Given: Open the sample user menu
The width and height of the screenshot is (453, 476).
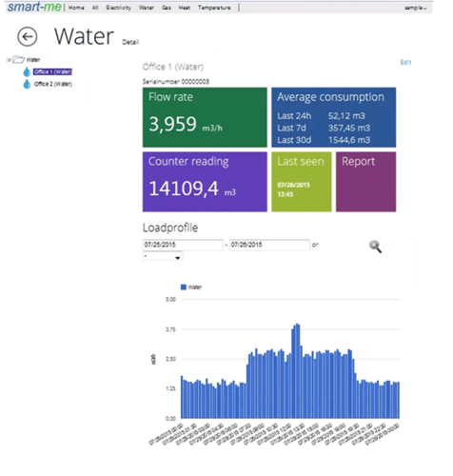Looking at the screenshot, I should click(x=415, y=8).
